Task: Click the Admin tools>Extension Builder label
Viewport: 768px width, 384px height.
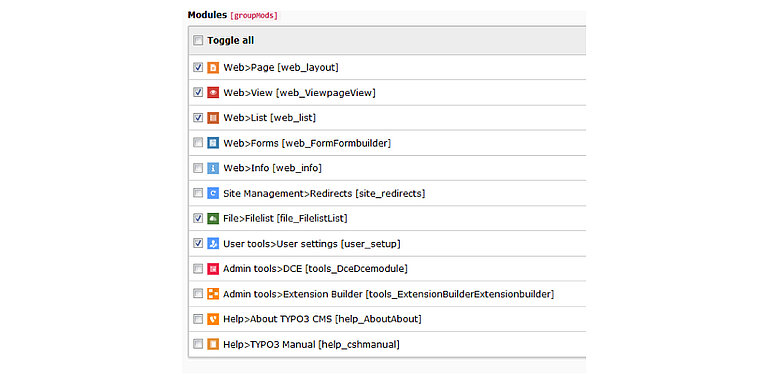Action: (x=389, y=294)
